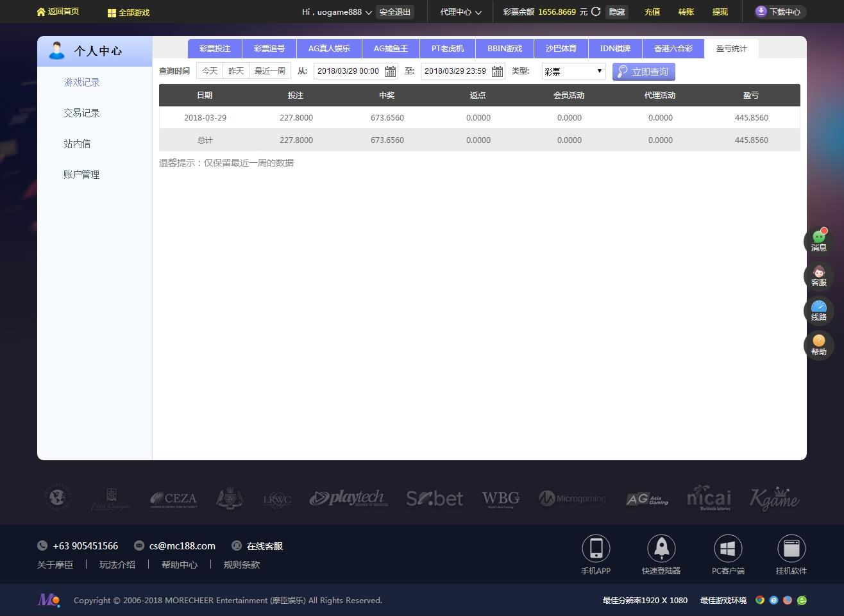This screenshot has width=844, height=616.
Task: Filter by 今天 quick time button
Action: tap(210, 71)
